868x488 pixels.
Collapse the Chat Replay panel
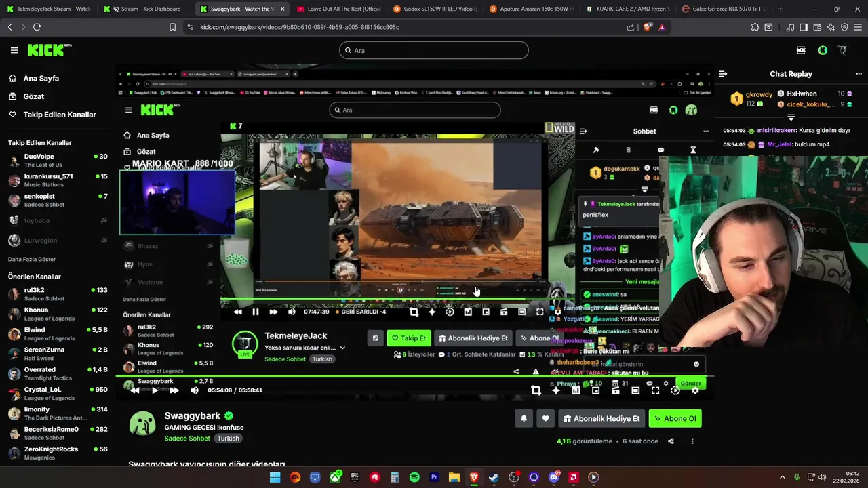pos(723,74)
